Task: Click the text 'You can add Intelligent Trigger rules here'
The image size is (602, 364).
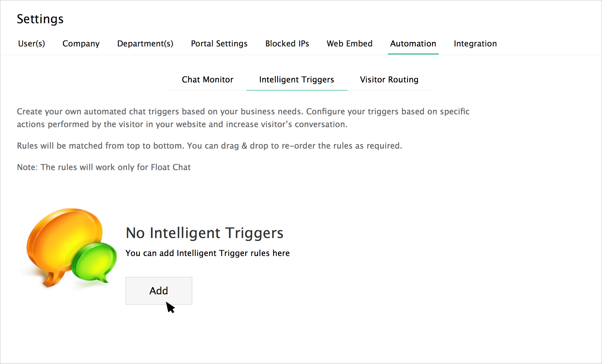Action: pos(207,253)
